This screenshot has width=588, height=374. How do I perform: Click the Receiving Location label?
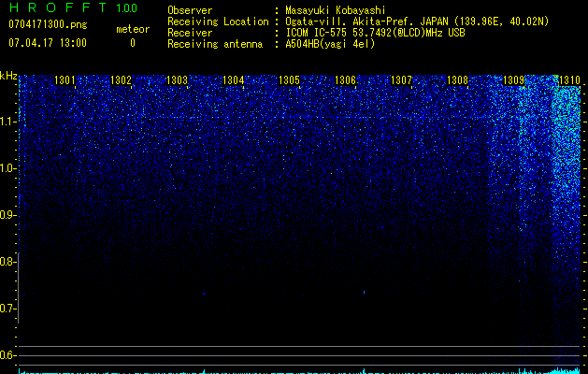click(218, 22)
